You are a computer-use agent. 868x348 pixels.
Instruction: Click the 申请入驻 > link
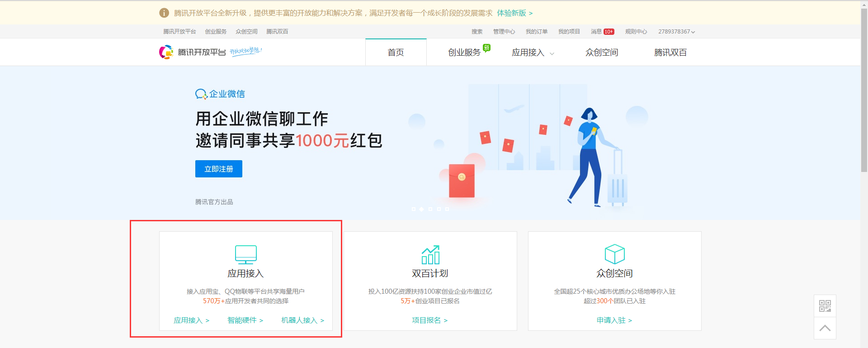[x=614, y=320]
